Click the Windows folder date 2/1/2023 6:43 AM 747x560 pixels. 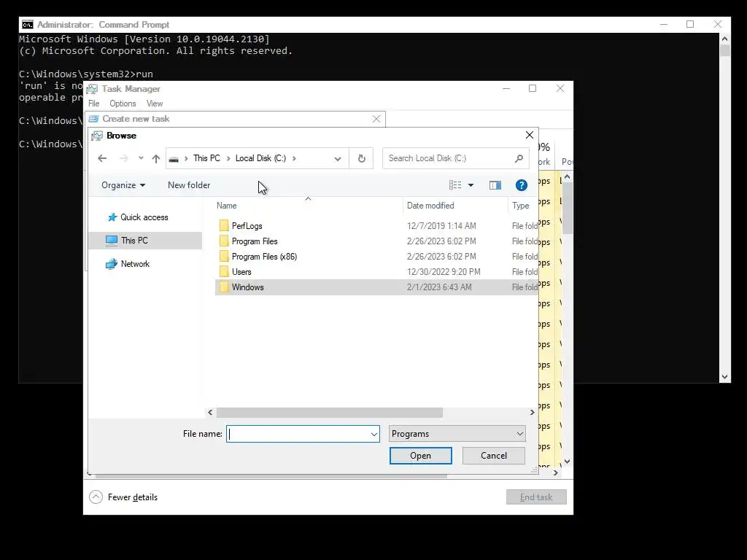click(439, 287)
